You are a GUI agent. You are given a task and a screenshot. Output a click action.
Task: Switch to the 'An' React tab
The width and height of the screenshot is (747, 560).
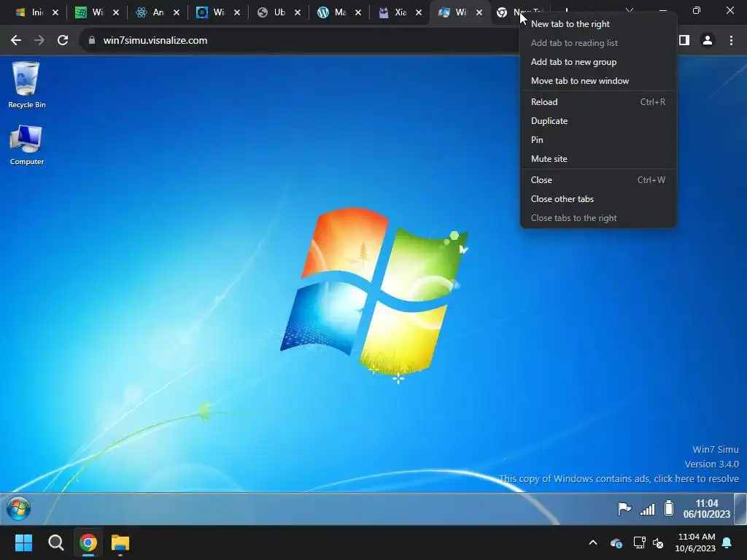coord(150,12)
